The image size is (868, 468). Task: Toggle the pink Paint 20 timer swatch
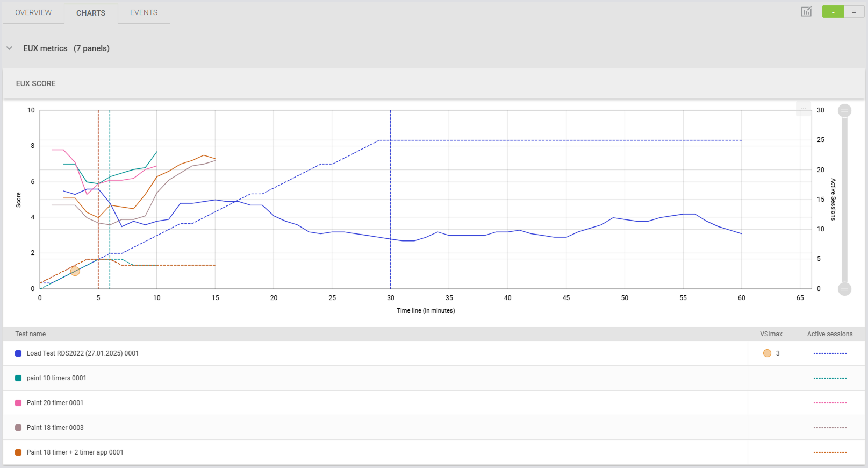pos(18,403)
